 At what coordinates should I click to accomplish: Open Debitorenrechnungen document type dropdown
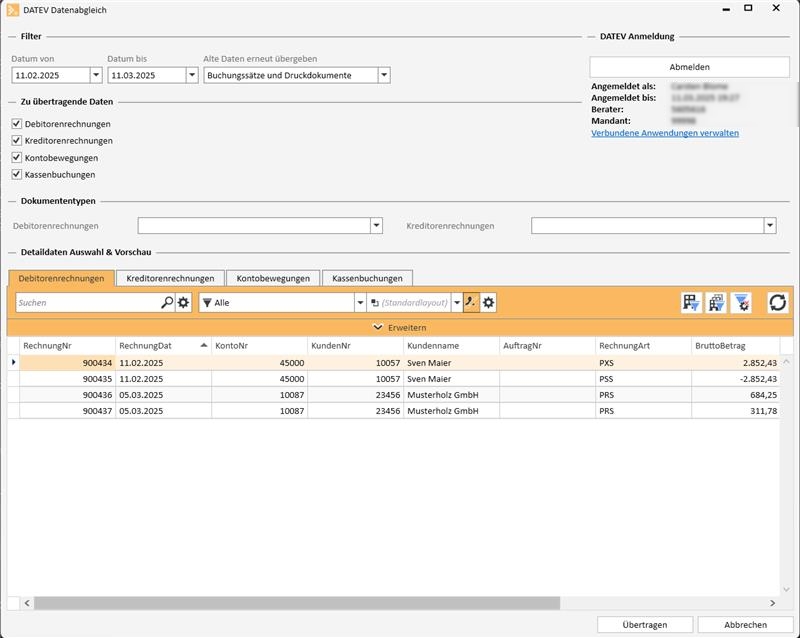coord(376,225)
